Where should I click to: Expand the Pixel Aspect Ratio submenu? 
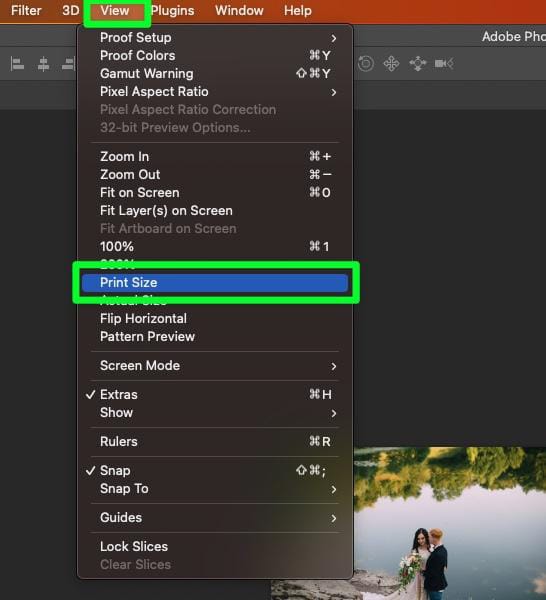[x=215, y=91]
